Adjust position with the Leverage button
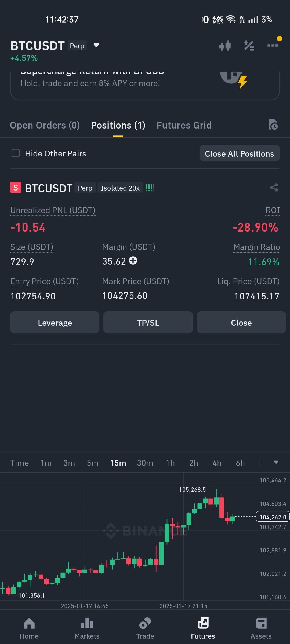 coord(55,323)
